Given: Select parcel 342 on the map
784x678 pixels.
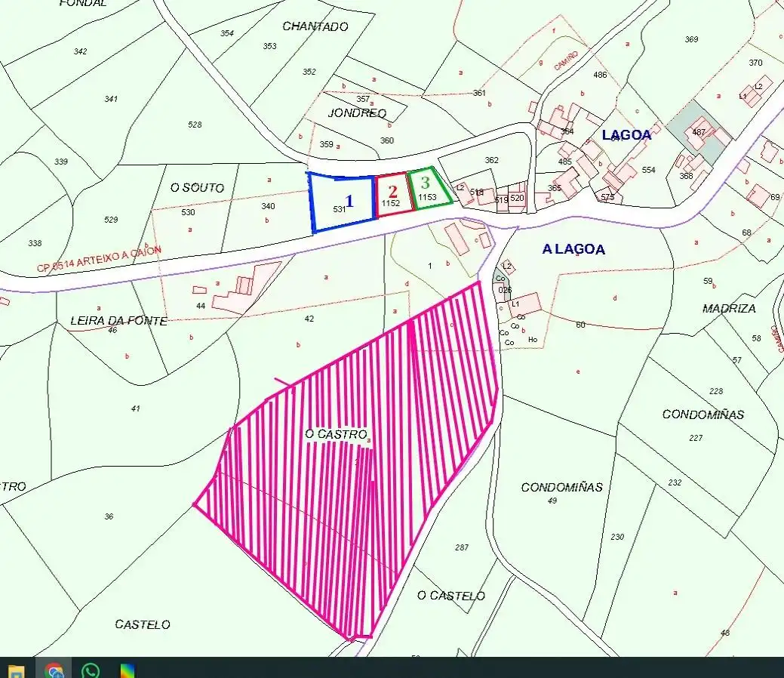Looking at the screenshot, I should [80, 51].
